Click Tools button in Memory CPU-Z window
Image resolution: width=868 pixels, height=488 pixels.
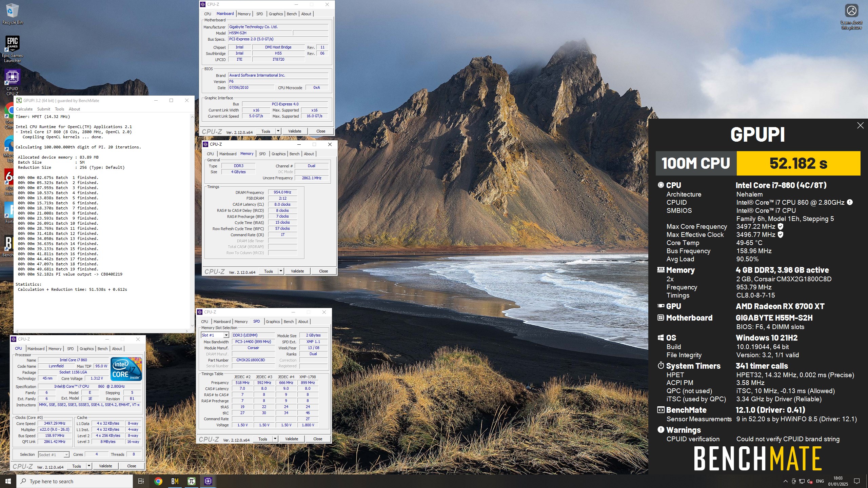pos(268,271)
